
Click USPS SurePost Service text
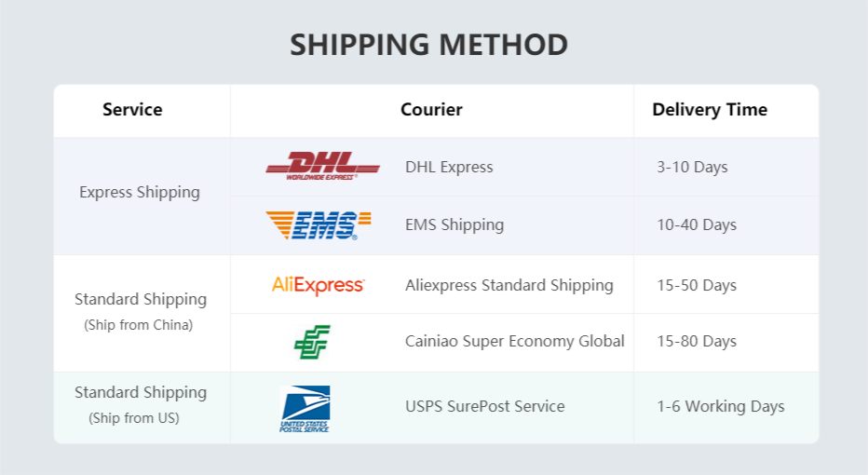[x=484, y=406]
